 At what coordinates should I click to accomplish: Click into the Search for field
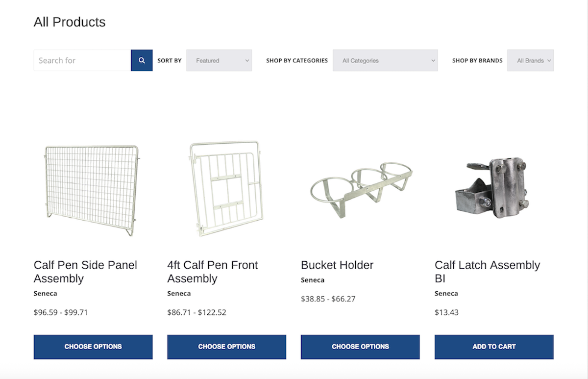[x=82, y=60]
